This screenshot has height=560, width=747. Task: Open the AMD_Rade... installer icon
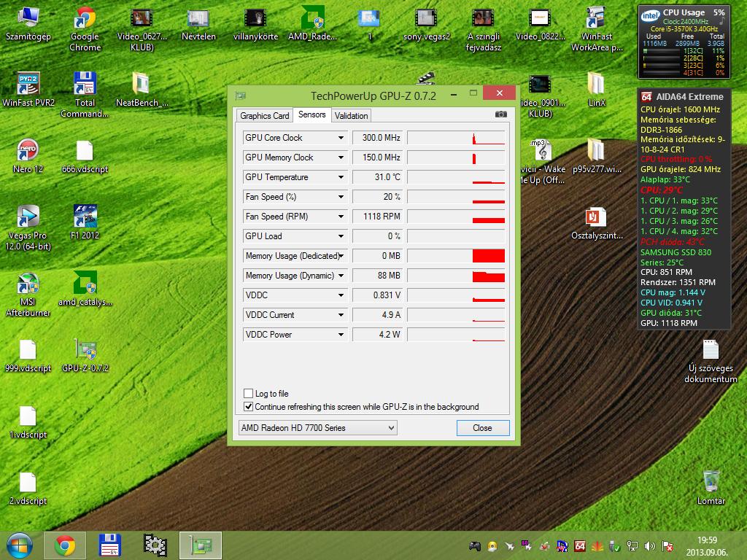312,24
